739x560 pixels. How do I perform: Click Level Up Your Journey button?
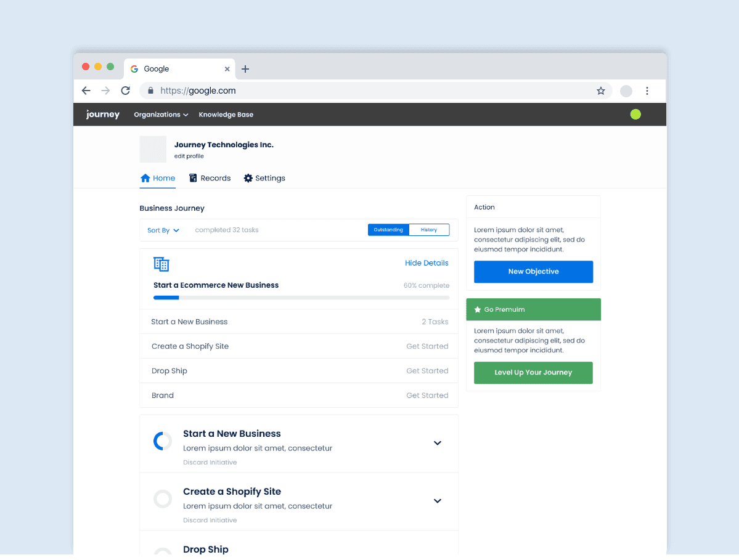click(534, 373)
